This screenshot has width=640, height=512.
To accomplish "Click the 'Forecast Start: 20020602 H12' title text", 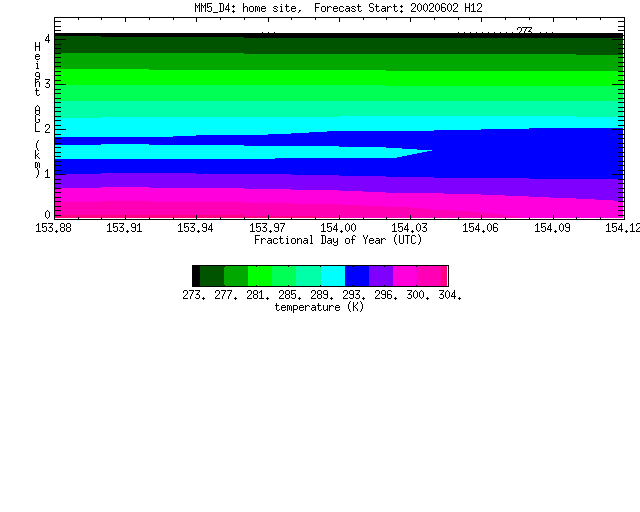I will (x=398, y=8).
